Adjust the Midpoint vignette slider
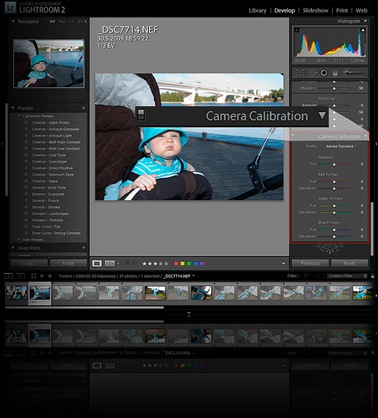This screenshot has width=378, height=418. (x=334, y=88)
